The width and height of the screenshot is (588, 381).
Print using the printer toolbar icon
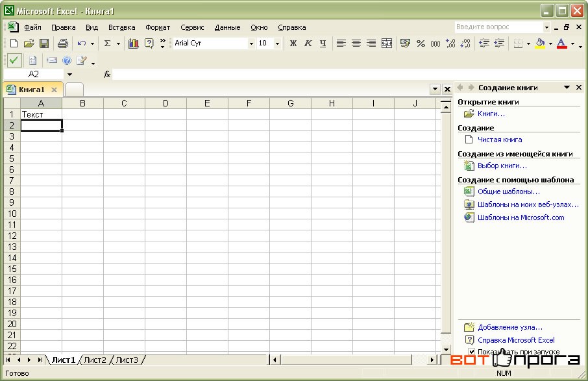coord(62,43)
